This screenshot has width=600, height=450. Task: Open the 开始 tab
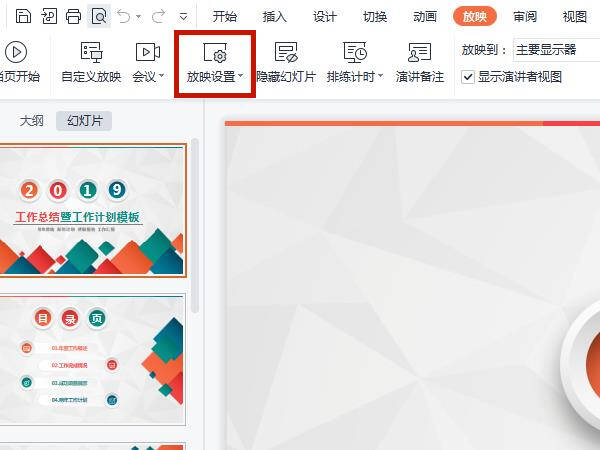tap(225, 16)
